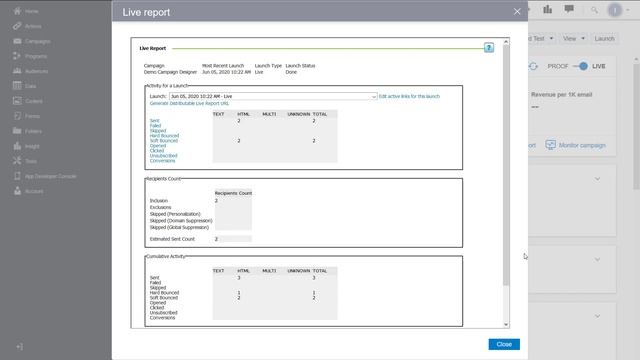
Task: Expand the first collapsed panel chevron
Action: click(x=597, y=179)
